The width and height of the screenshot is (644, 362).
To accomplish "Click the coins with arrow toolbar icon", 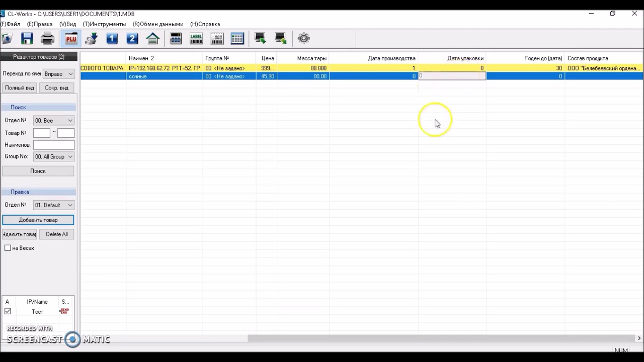I will point(91,38).
